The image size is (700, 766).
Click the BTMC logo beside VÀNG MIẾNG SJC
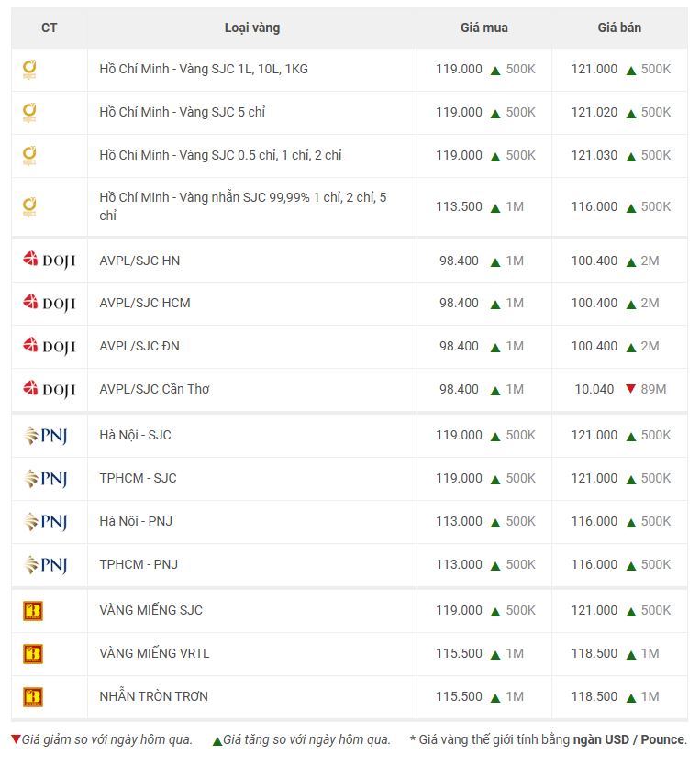pyautogui.click(x=33, y=611)
